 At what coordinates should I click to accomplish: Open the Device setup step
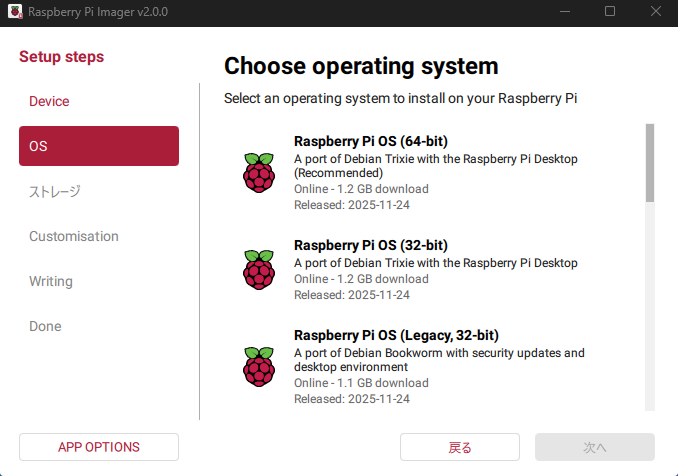tap(49, 101)
